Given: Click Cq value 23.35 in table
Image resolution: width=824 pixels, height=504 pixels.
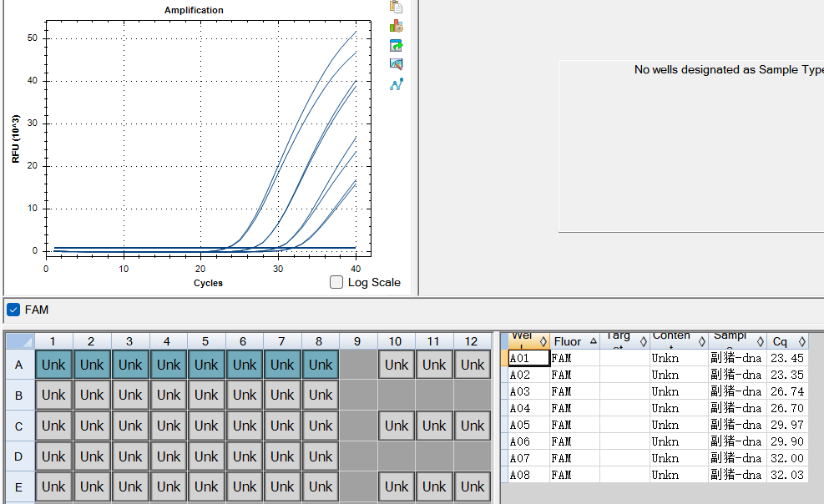Looking at the screenshot, I should (787, 375).
